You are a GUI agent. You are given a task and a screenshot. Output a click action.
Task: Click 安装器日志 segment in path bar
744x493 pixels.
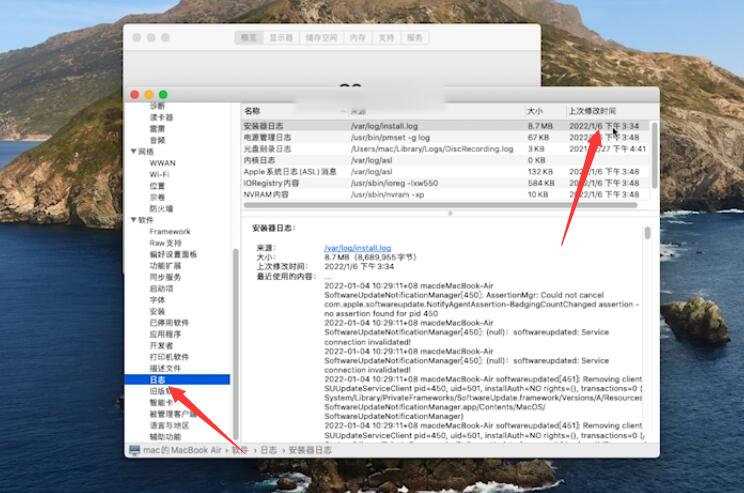(310, 450)
